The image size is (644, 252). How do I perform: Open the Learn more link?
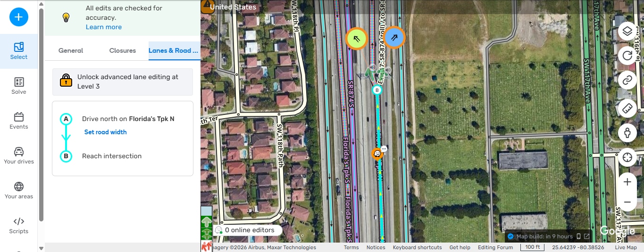point(104,27)
